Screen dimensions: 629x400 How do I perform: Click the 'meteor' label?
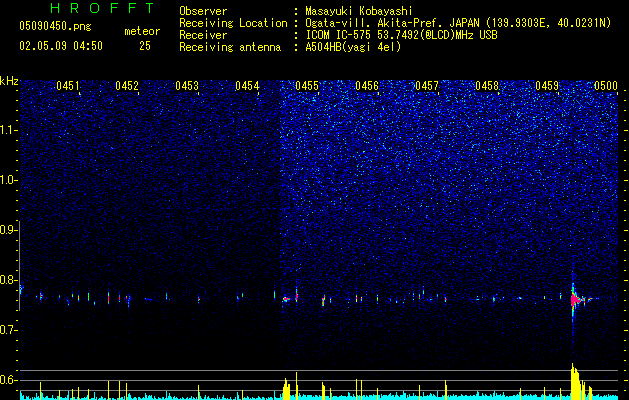(142, 31)
